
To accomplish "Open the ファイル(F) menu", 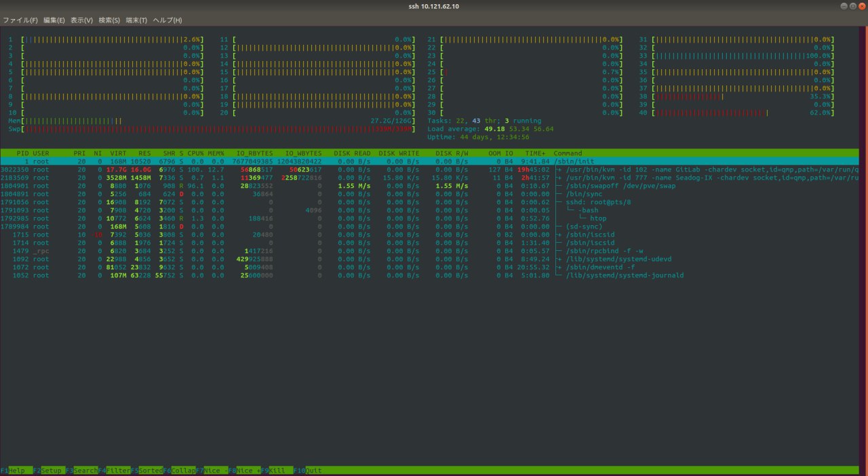I will click(x=20, y=20).
